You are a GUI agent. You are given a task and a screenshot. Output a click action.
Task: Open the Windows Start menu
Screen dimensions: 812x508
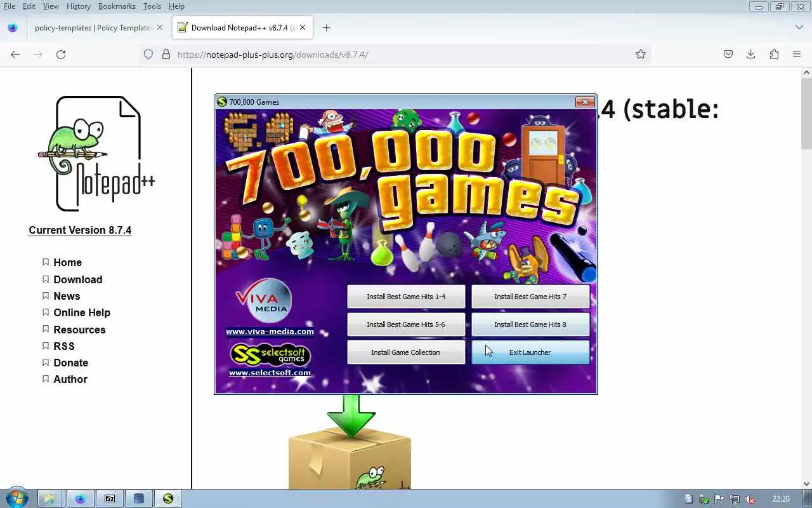tap(16, 498)
